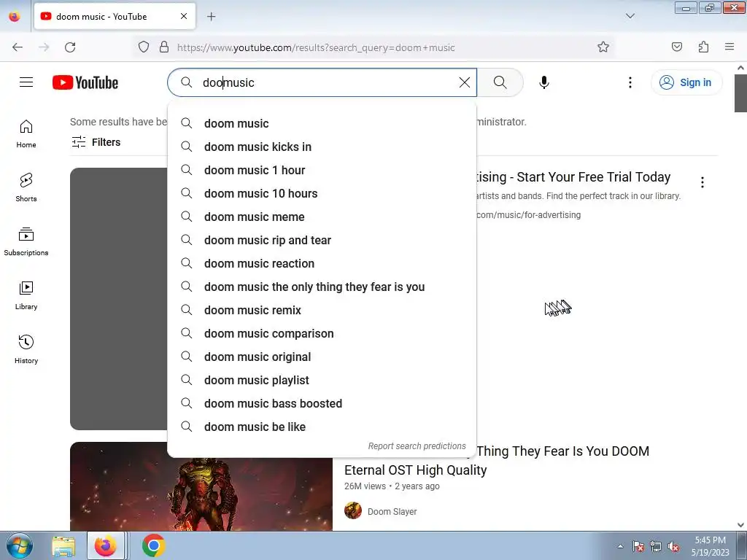Open the network connection tray icon
The image size is (747, 560).
pyautogui.click(x=656, y=547)
